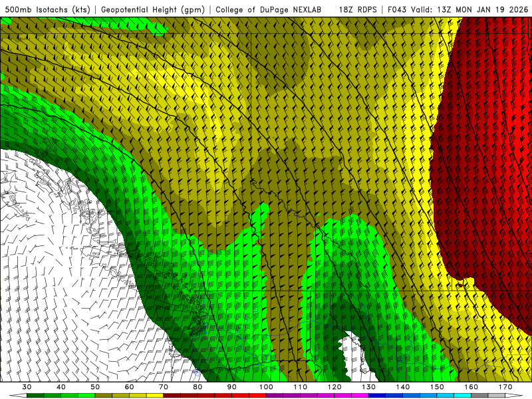Click the bright magenta swatch just before 130
Screen dimensions: 532x399
point(360,396)
